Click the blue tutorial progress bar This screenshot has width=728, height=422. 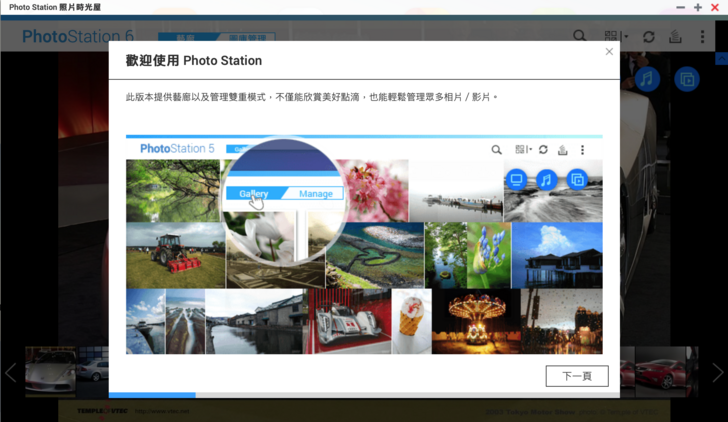tap(152, 395)
